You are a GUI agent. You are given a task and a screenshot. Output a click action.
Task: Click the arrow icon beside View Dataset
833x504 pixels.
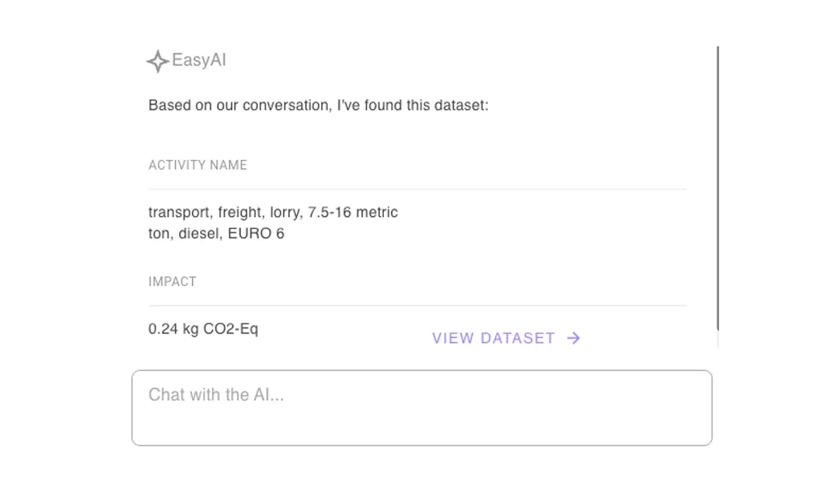point(574,338)
